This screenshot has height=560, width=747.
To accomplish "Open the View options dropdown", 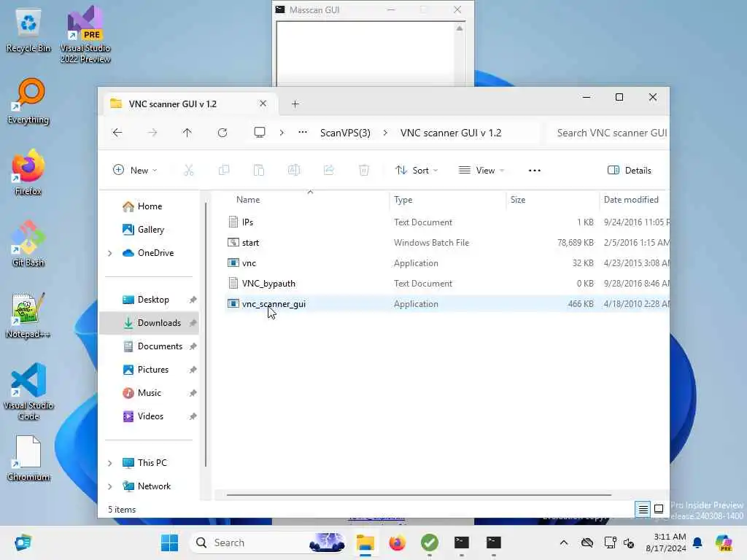I will pyautogui.click(x=481, y=171).
